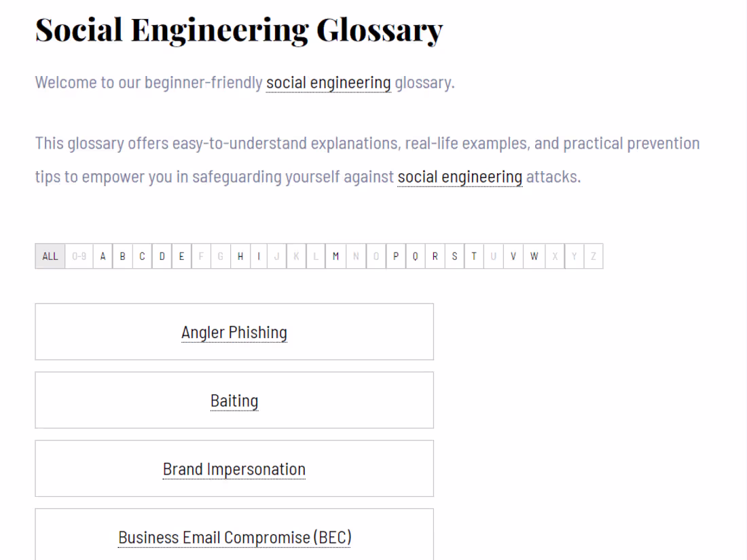
Task: Open the Angler Phishing glossary entry
Action: (x=234, y=333)
